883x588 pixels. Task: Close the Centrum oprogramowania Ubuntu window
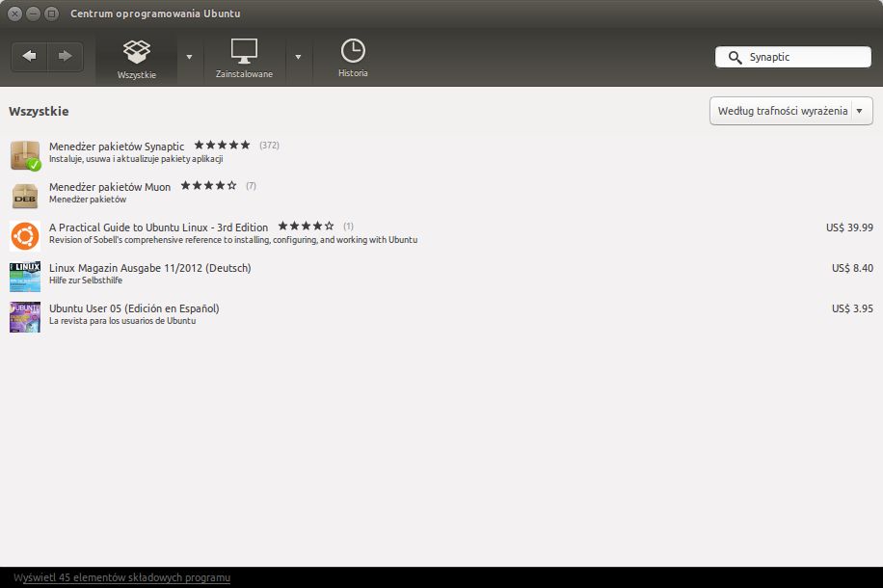(15, 13)
